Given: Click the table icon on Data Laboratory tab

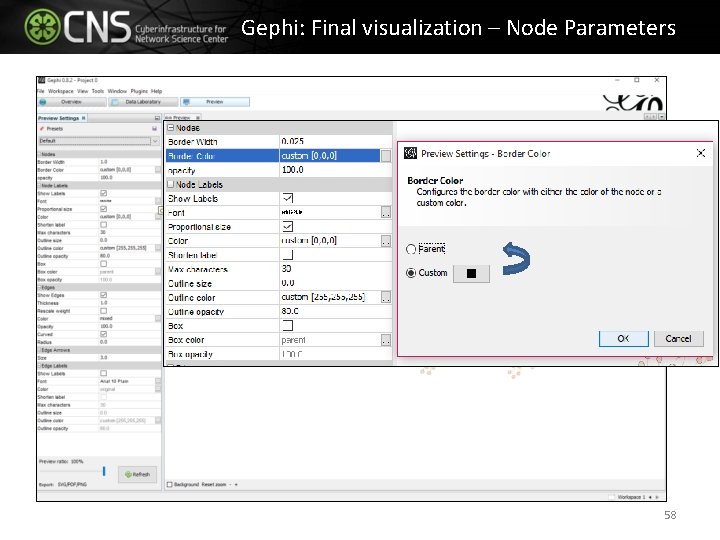Looking at the screenshot, I should (x=115, y=102).
